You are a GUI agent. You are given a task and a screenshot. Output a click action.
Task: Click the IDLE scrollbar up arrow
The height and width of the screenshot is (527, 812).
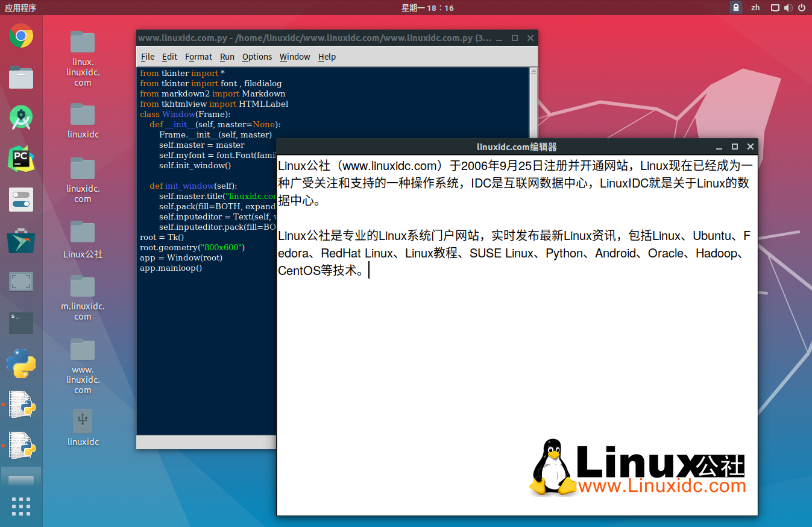[x=533, y=71]
